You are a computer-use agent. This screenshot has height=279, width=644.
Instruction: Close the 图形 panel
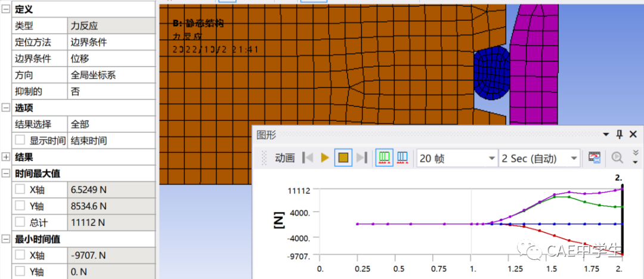[633, 134]
